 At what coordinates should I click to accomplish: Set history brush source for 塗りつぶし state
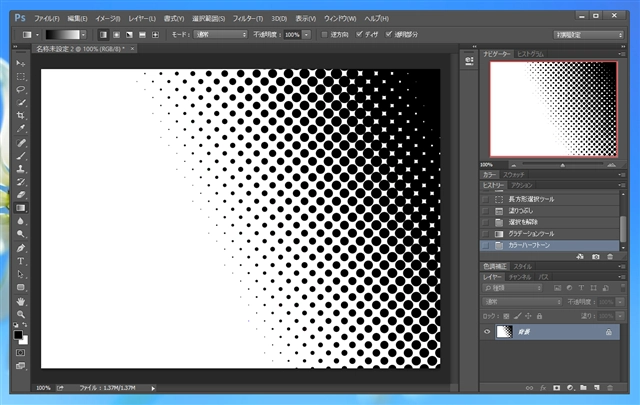[x=485, y=211]
